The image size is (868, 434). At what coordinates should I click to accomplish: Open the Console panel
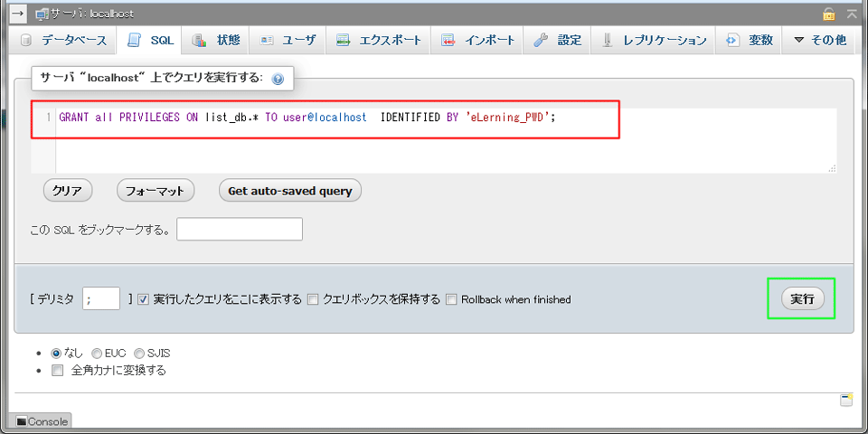(42, 422)
